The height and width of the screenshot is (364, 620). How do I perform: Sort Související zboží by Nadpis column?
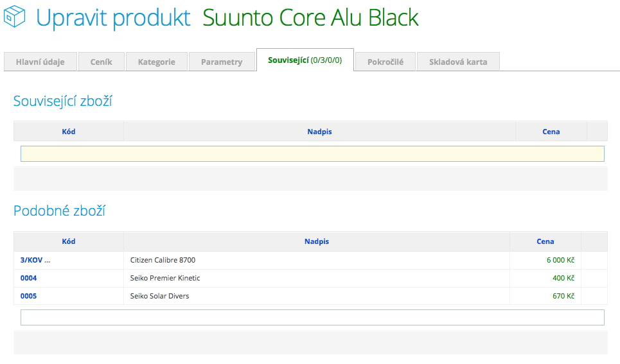click(319, 132)
